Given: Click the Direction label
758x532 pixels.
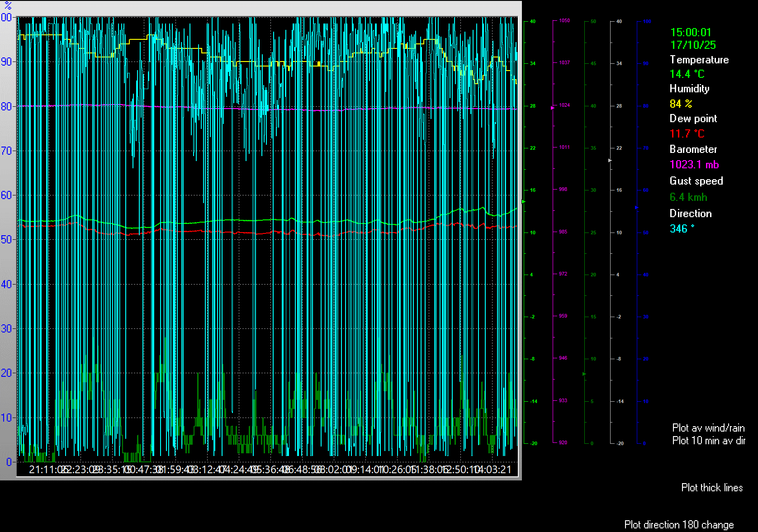Looking at the screenshot, I should click(x=690, y=214).
